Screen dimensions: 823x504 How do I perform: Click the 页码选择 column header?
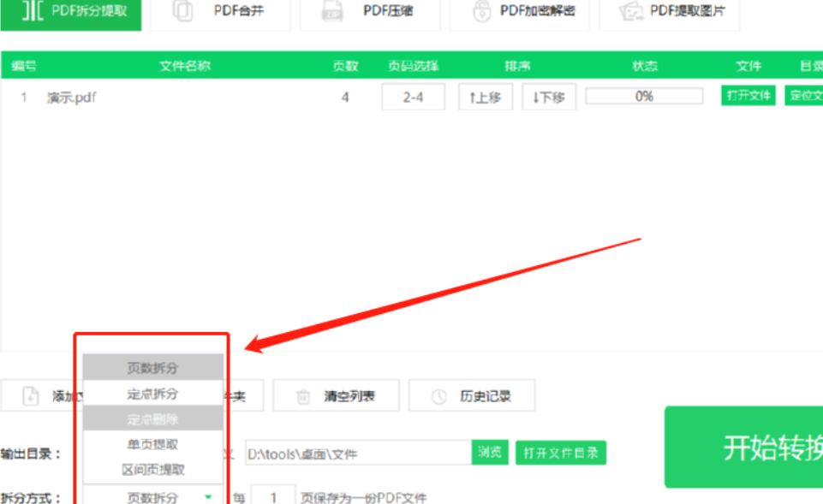(x=413, y=66)
